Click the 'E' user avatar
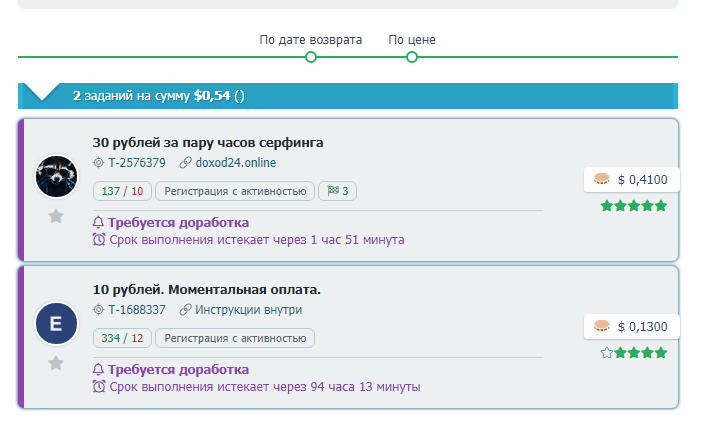Image resolution: width=704 pixels, height=431 pixels. (57, 323)
